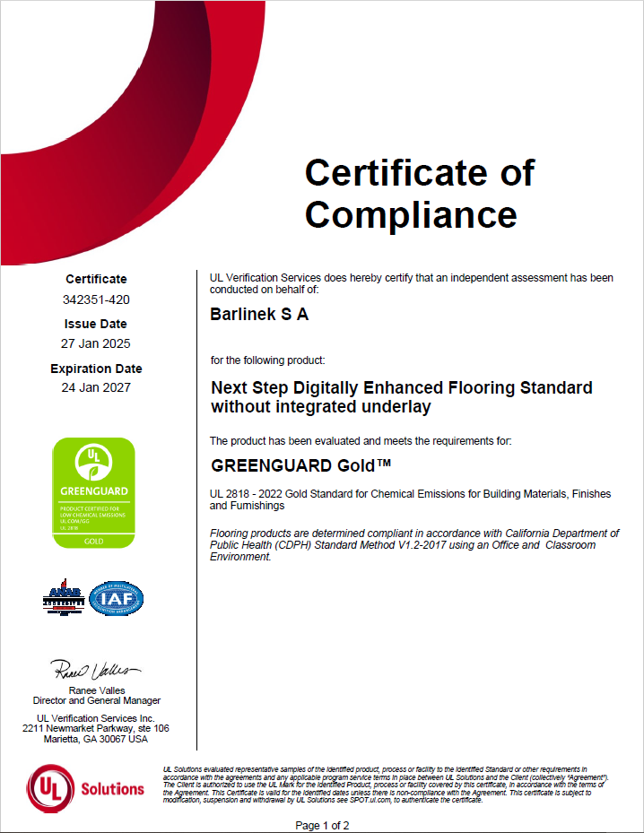Click the green GREENGUARD Gold certification badge

click(95, 492)
